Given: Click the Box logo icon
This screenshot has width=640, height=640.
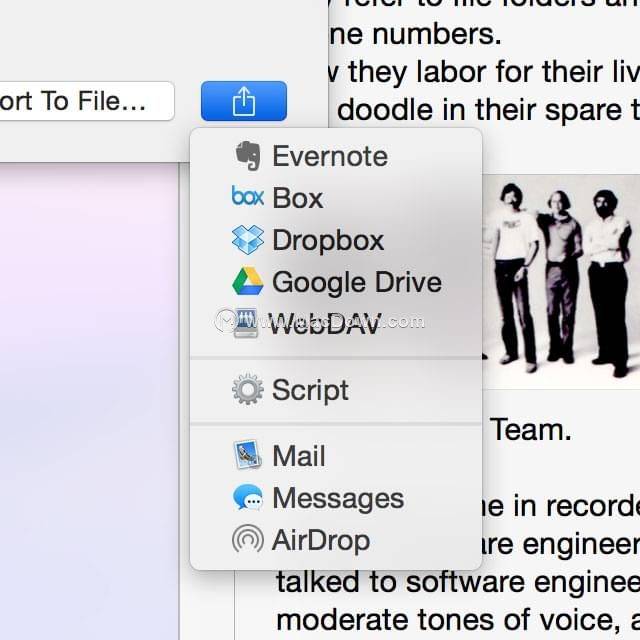Looking at the screenshot, I should pyautogui.click(x=247, y=197).
